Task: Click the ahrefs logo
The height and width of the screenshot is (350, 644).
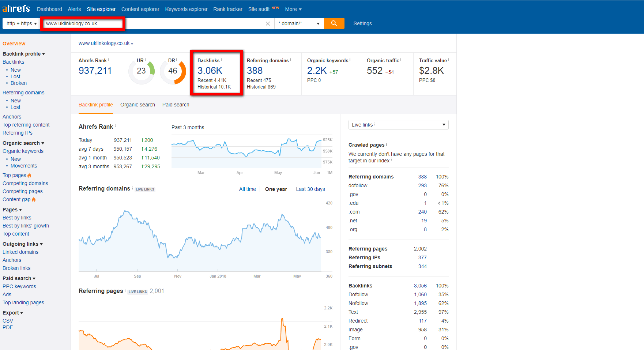Action: click(16, 8)
